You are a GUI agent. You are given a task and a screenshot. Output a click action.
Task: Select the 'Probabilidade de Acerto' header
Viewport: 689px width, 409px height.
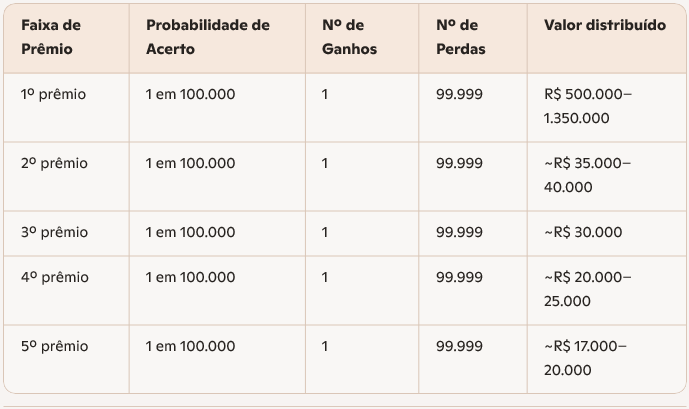(207, 36)
